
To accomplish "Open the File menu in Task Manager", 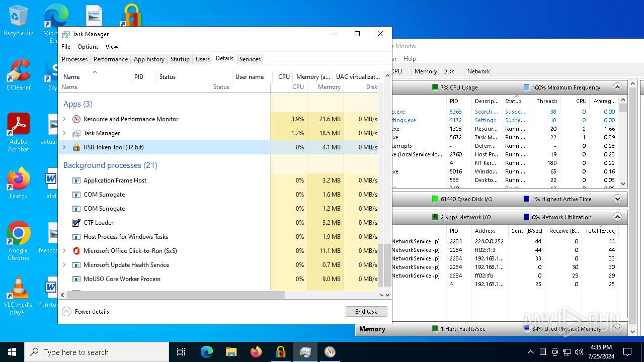I will point(66,47).
